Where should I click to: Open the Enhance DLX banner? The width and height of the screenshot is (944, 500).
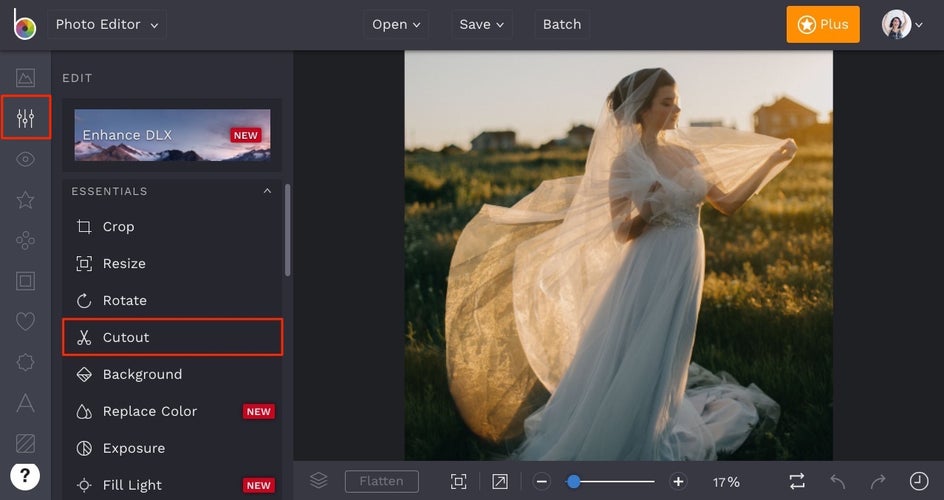pos(172,135)
